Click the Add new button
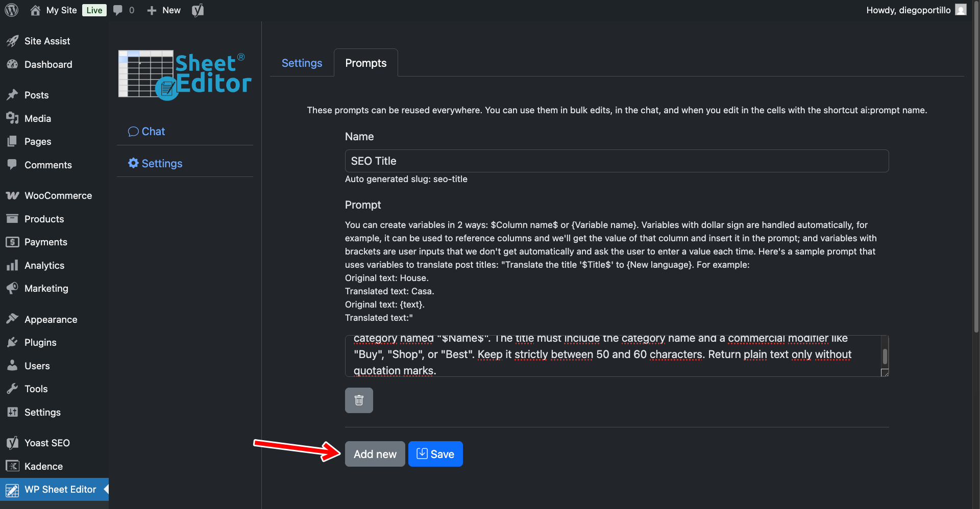 [375, 454]
